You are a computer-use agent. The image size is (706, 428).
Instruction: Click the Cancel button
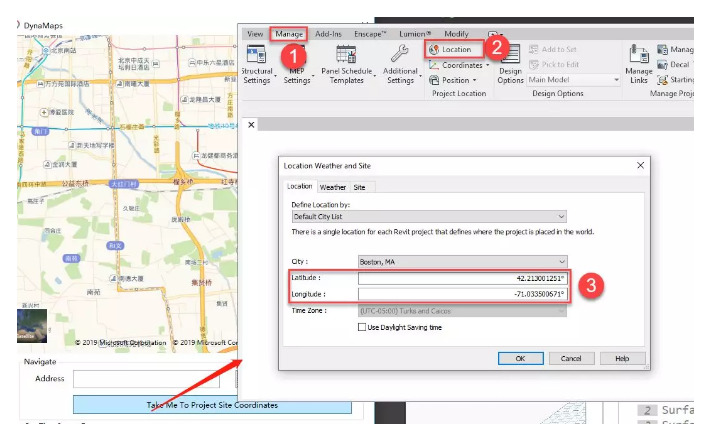pyautogui.click(x=571, y=358)
